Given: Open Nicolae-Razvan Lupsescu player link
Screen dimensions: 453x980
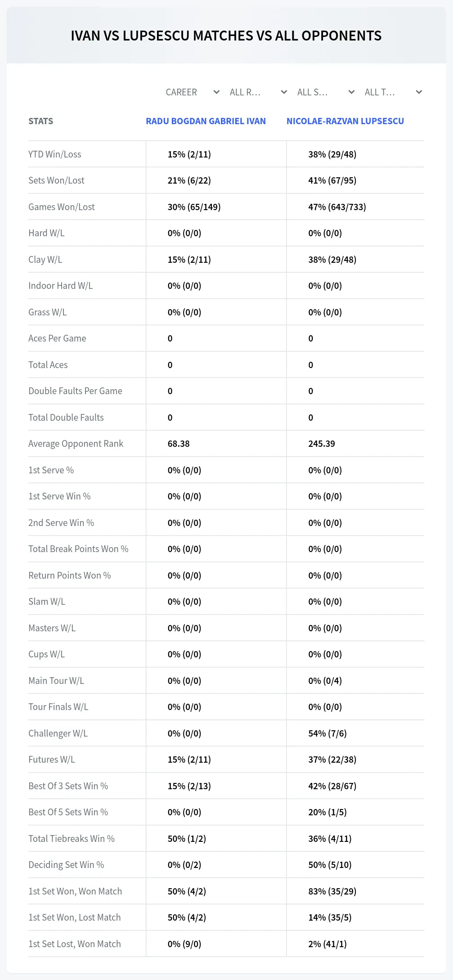Looking at the screenshot, I should click(x=345, y=121).
